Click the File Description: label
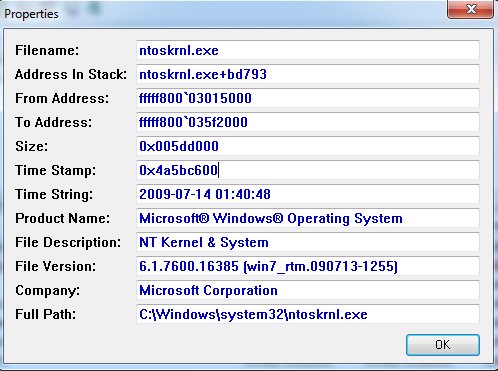 (x=68, y=242)
